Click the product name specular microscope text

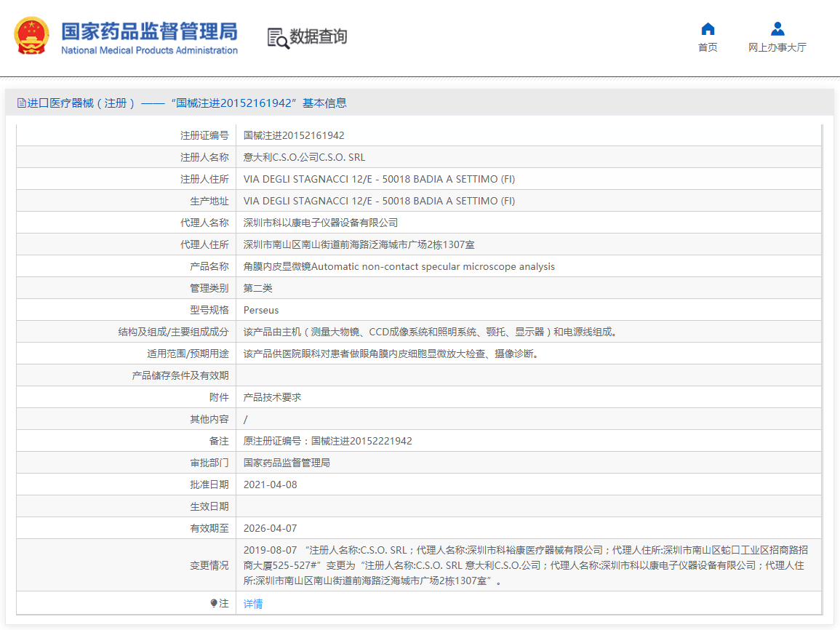point(399,266)
